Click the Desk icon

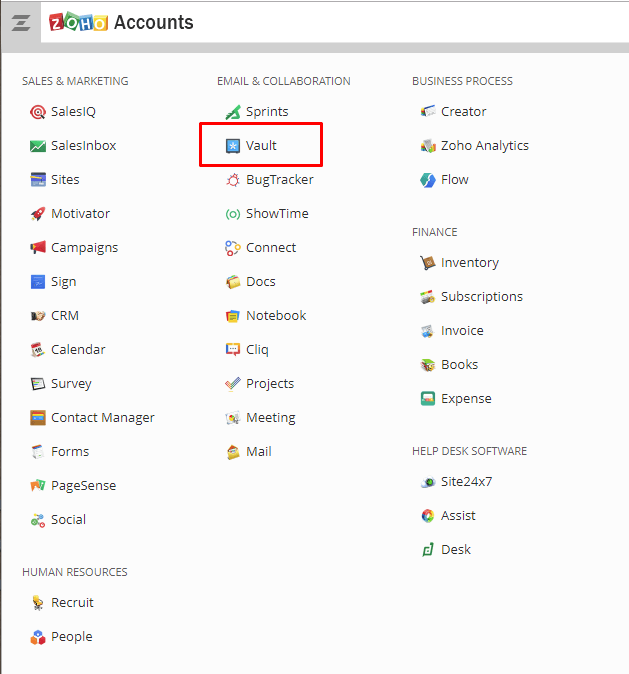point(428,550)
